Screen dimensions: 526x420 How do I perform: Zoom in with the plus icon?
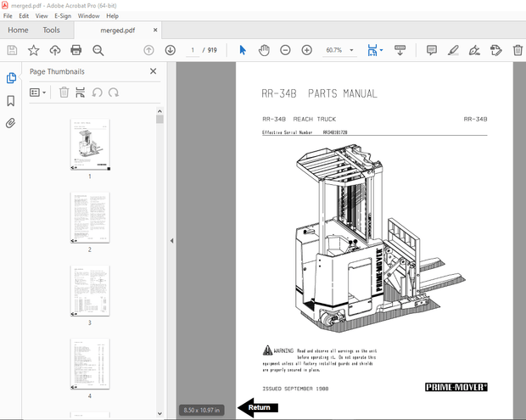tap(306, 50)
